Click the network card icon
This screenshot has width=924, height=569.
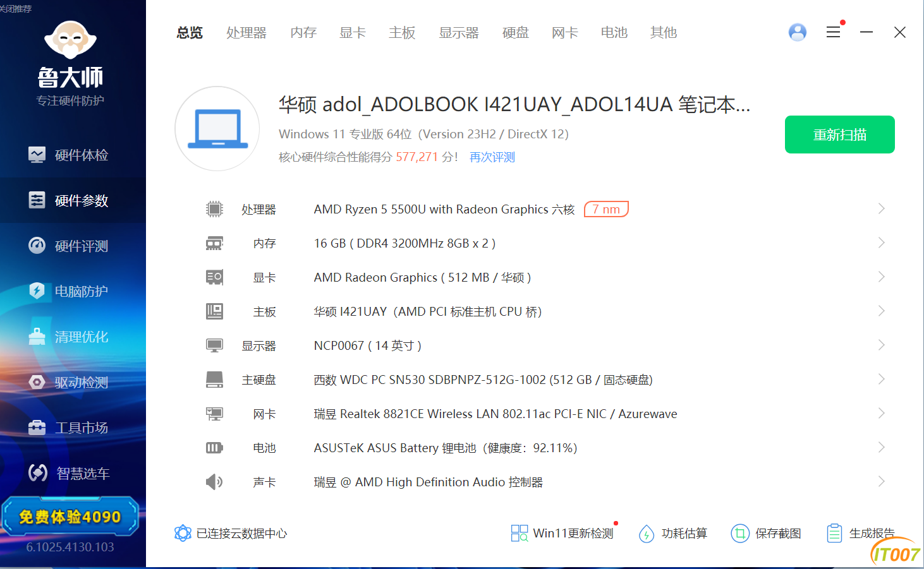215,414
